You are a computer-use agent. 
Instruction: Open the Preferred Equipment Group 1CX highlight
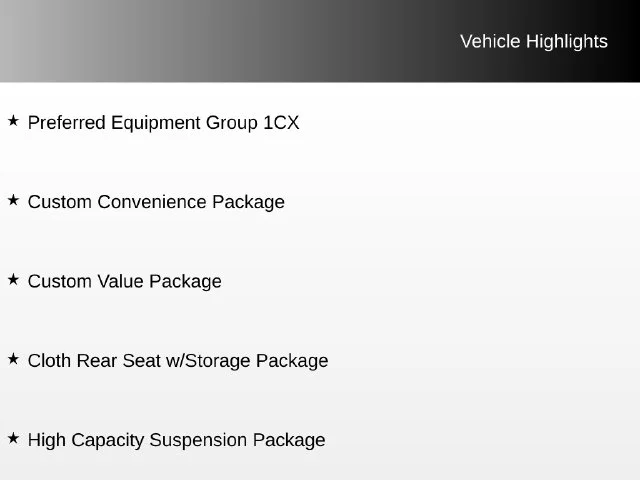click(163, 123)
